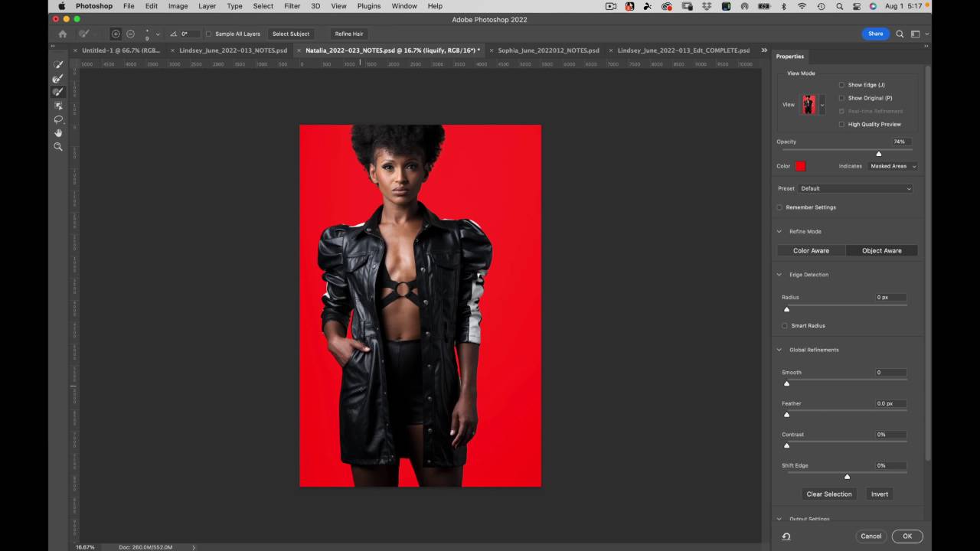Open the Filter menu

pos(292,6)
